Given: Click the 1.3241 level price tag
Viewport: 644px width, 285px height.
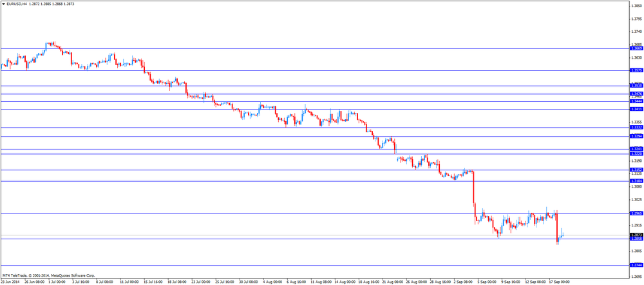Looking at the screenshot, I should pyautogui.click(x=636, y=149).
